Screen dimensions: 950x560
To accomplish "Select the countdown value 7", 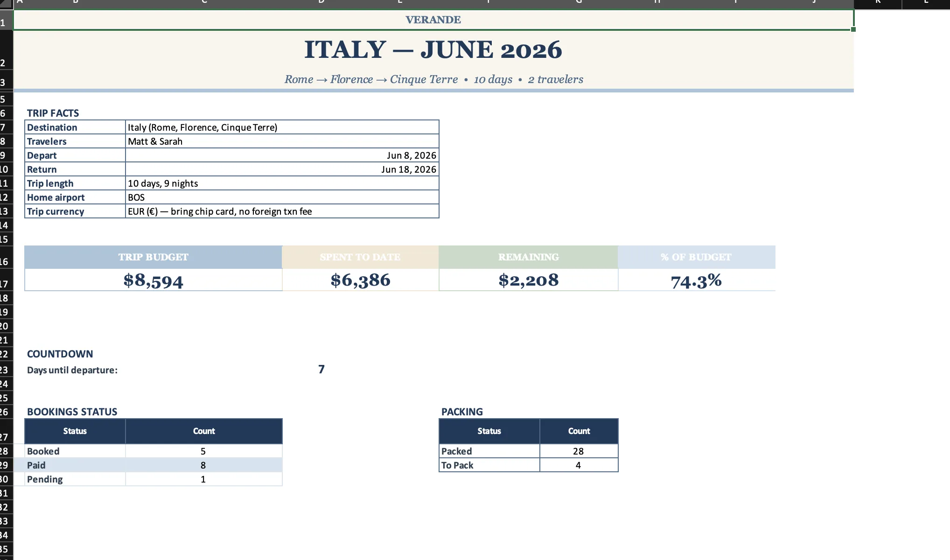I will (321, 370).
